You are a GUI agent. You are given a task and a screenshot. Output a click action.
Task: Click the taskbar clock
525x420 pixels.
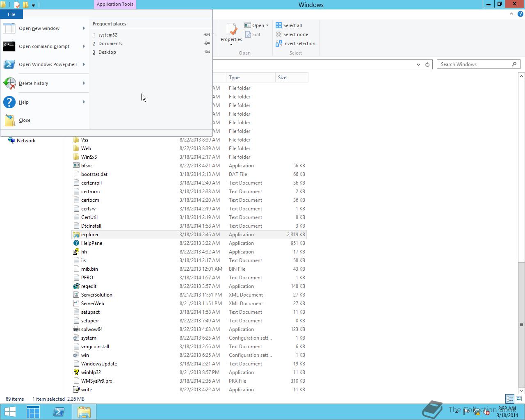click(x=507, y=412)
